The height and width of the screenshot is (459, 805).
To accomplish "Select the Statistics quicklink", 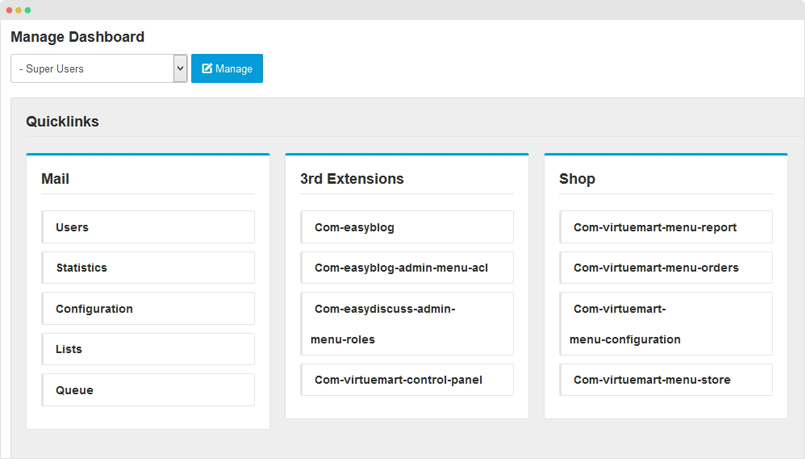I will coord(148,267).
